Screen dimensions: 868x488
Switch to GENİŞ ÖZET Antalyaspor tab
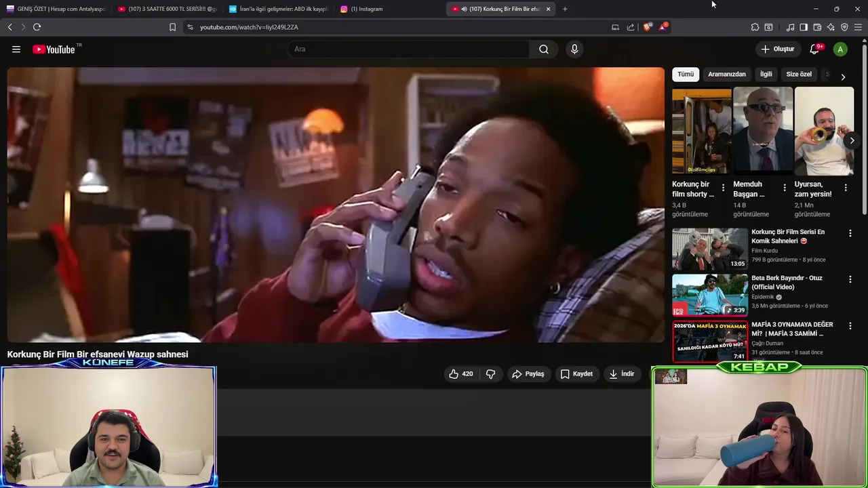pyautogui.click(x=56, y=9)
